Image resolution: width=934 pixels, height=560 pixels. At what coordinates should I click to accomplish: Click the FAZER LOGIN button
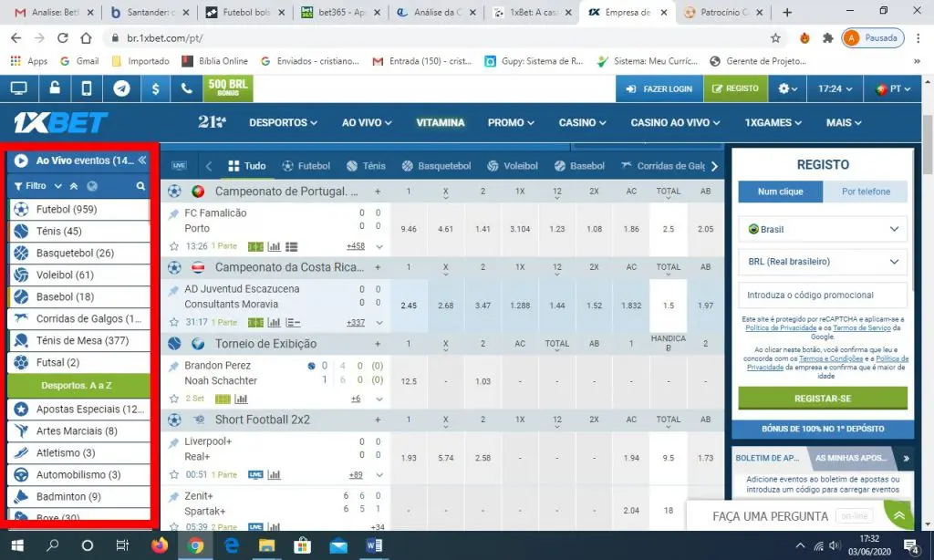pyautogui.click(x=659, y=88)
